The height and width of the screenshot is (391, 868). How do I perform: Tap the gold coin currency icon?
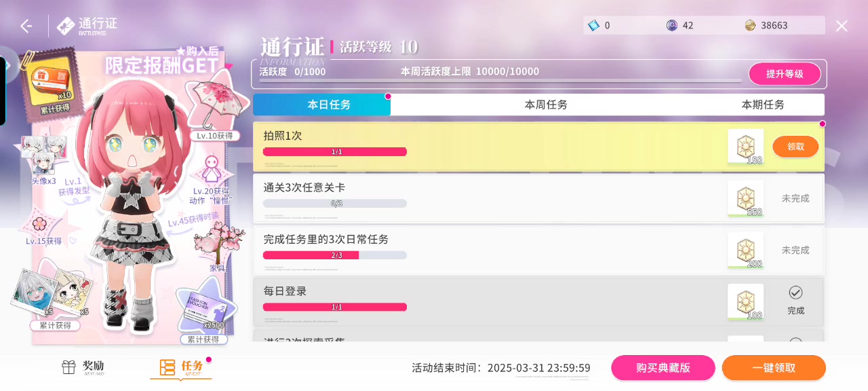(x=750, y=26)
